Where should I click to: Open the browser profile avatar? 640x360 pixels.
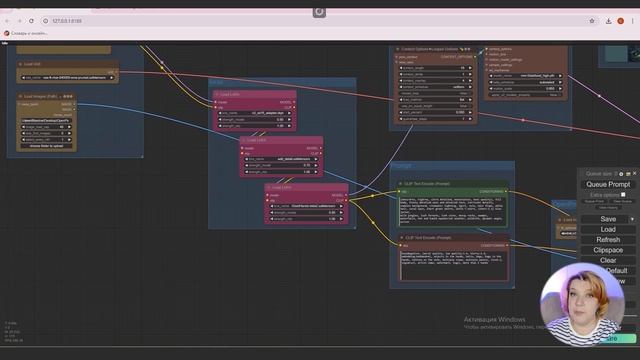[x=620, y=21]
